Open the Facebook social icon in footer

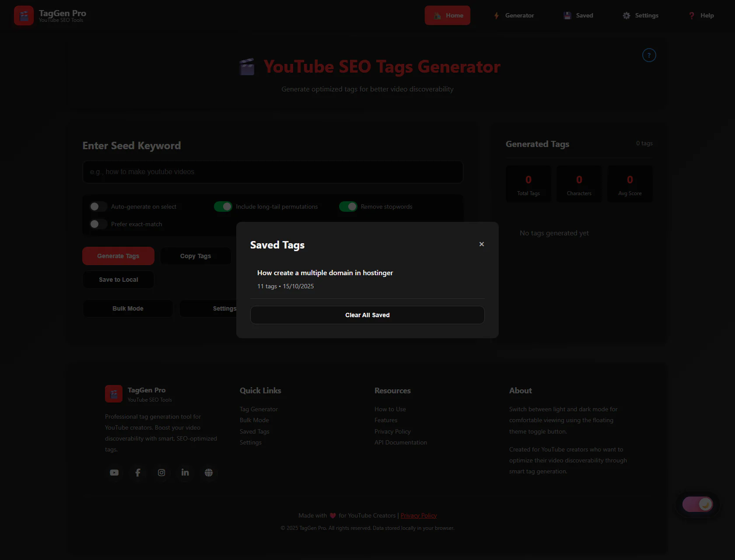click(x=138, y=472)
